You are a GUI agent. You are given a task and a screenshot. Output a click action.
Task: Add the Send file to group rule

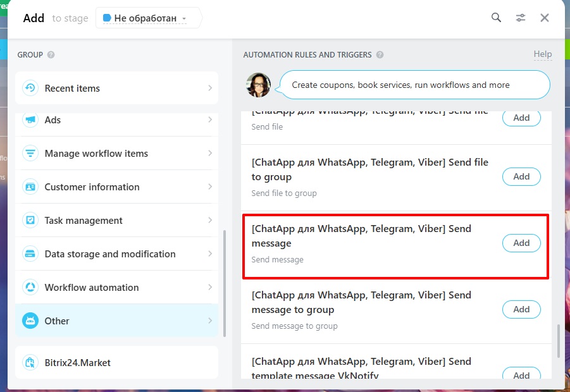point(521,177)
